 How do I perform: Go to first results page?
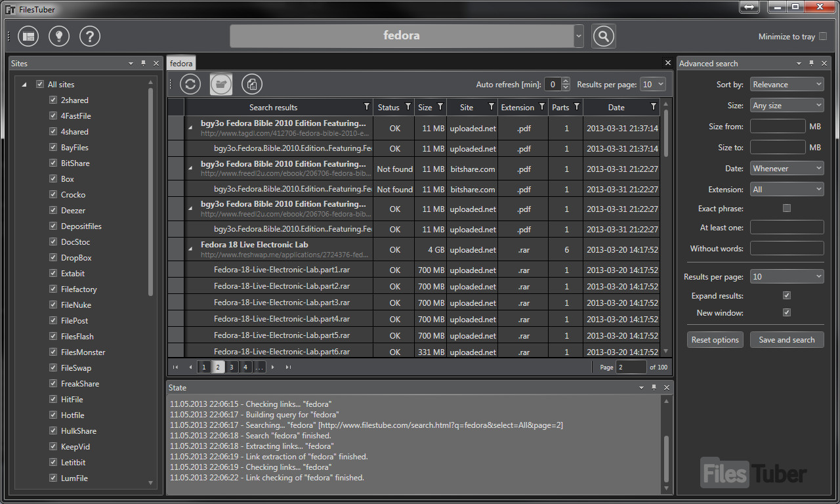[x=175, y=367]
